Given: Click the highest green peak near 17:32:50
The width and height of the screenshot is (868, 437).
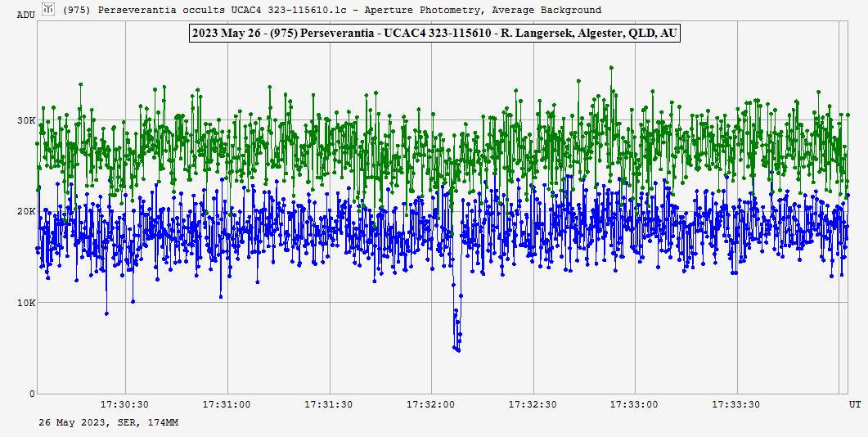Looking at the screenshot, I should (x=611, y=68).
